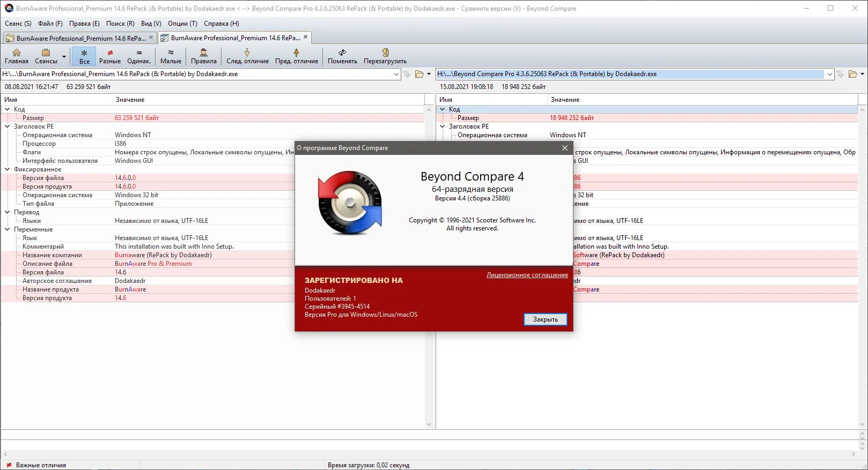Click the Beyond Compare title bar icon
The image size is (868, 470).
[9, 8]
